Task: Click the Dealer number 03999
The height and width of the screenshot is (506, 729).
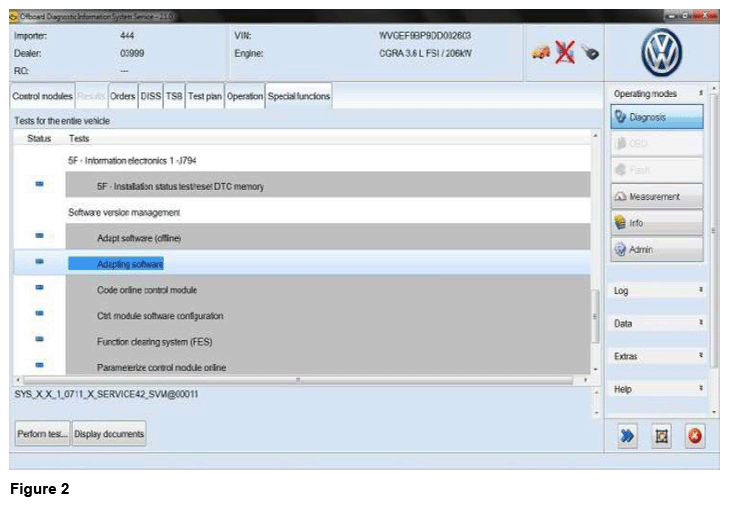Action: [x=132, y=53]
